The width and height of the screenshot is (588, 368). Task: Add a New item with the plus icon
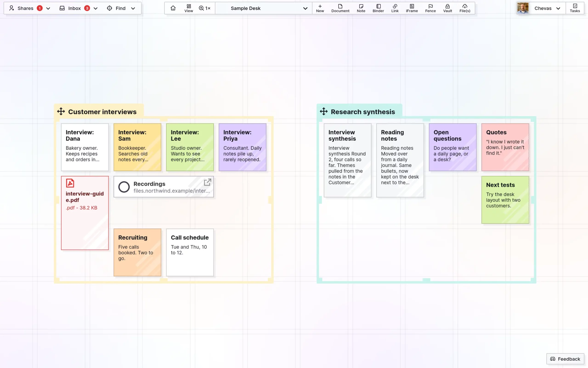point(320,8)
